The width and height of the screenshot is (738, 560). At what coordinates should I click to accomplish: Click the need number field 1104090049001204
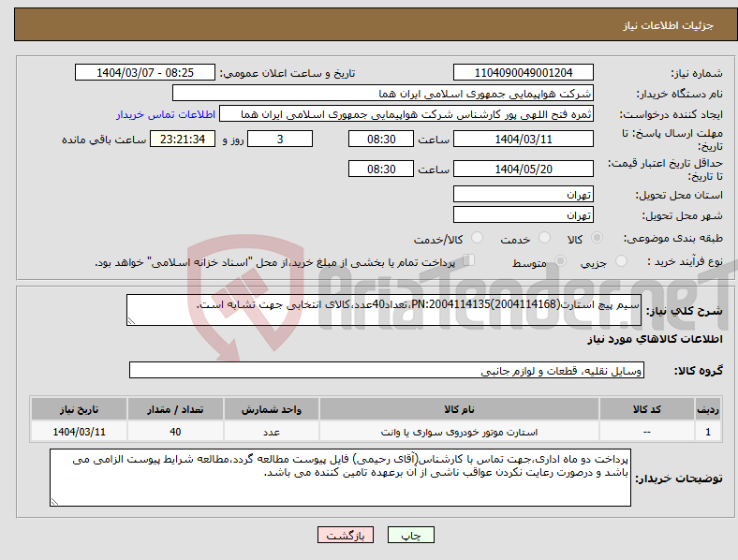pyautogui.click(x=524, y=72)
